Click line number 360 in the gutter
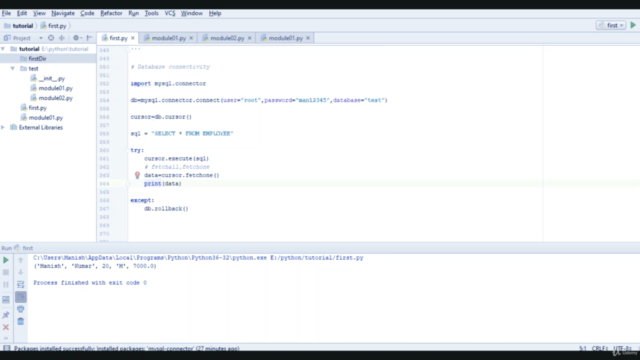 pos(104,150)
